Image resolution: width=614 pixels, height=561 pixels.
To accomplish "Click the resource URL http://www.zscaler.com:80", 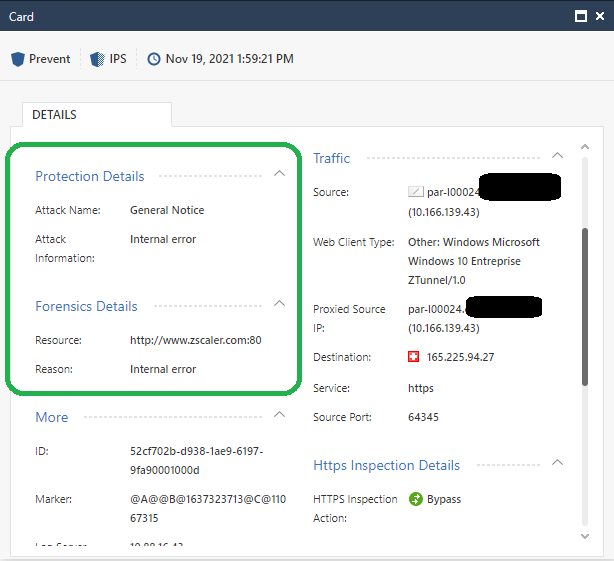I will (x=196, y=340).
